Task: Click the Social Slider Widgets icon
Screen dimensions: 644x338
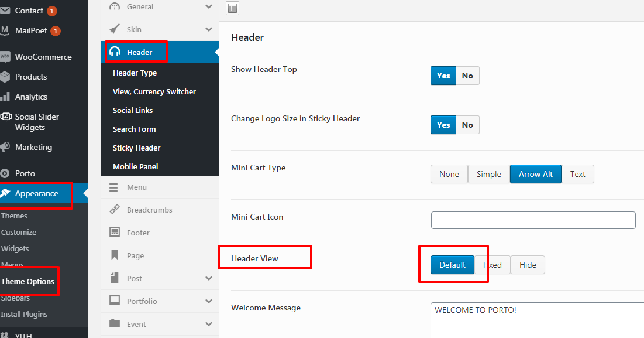Action: click(x=6, y=117)
